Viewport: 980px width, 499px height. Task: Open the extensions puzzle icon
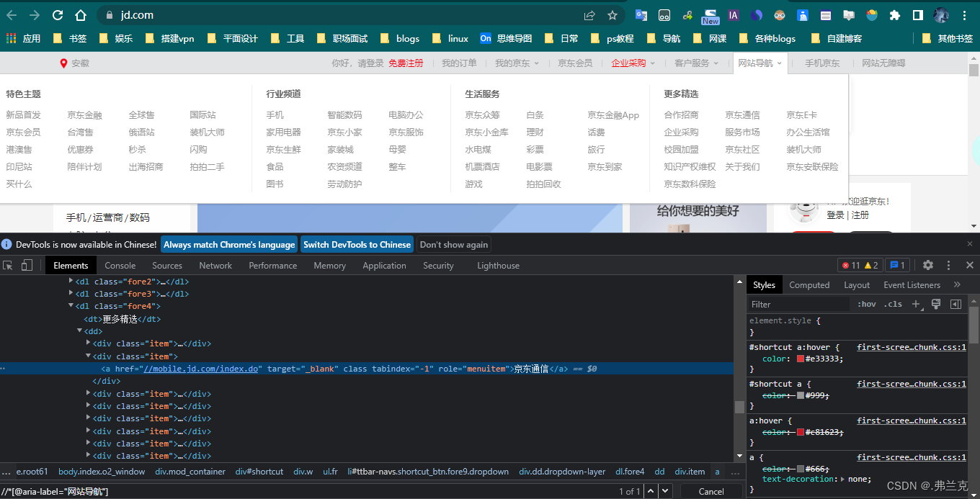pos(895,15)
